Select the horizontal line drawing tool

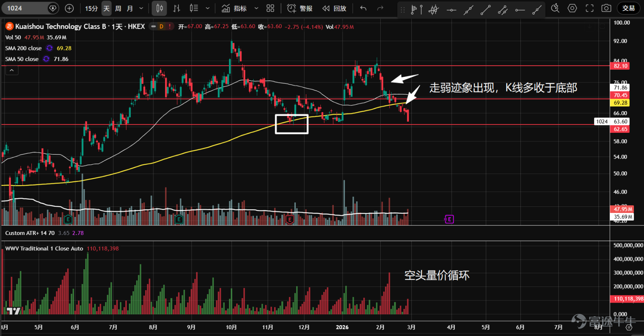click(451, 10)
